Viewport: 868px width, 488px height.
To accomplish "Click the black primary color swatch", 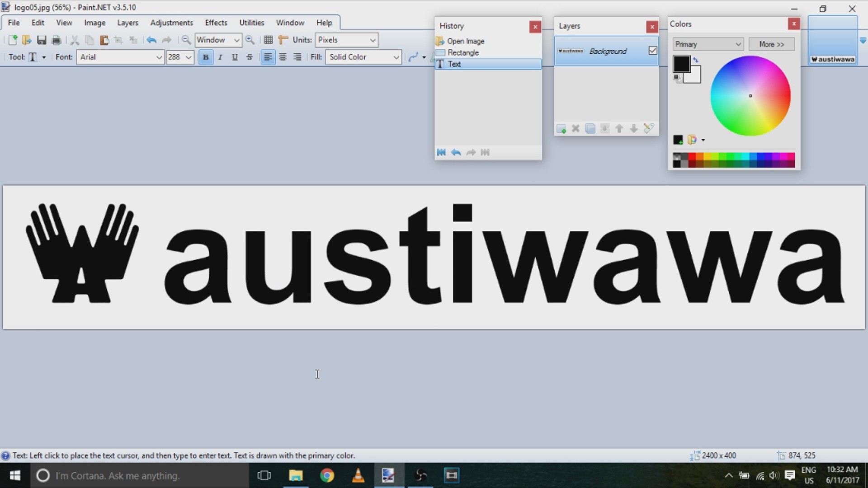I will click(681, 64).
